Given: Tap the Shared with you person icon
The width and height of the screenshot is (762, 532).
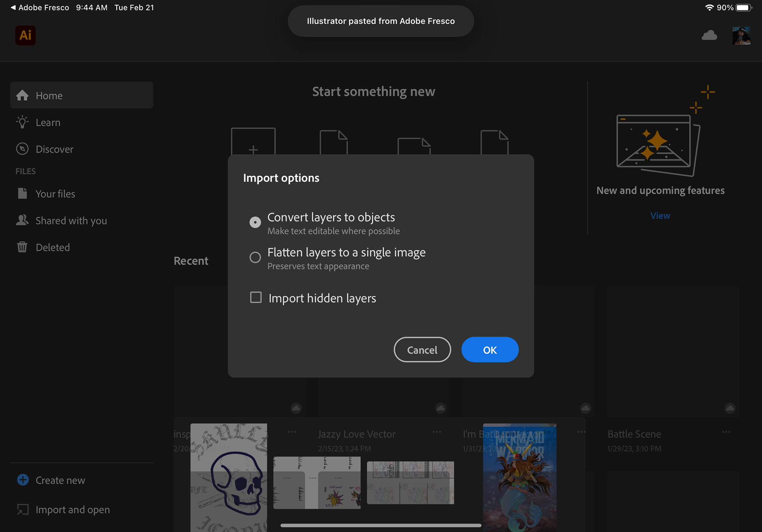Looking at the screenshot, I should tap(22, 220).
